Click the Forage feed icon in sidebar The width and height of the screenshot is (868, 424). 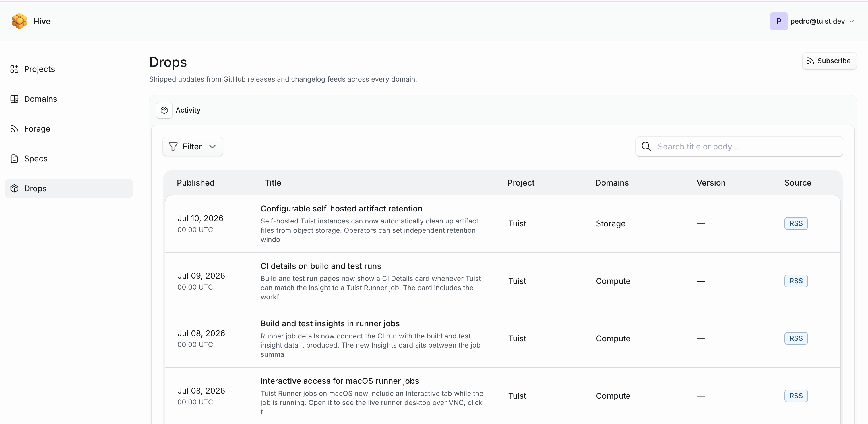click(14, 129)
